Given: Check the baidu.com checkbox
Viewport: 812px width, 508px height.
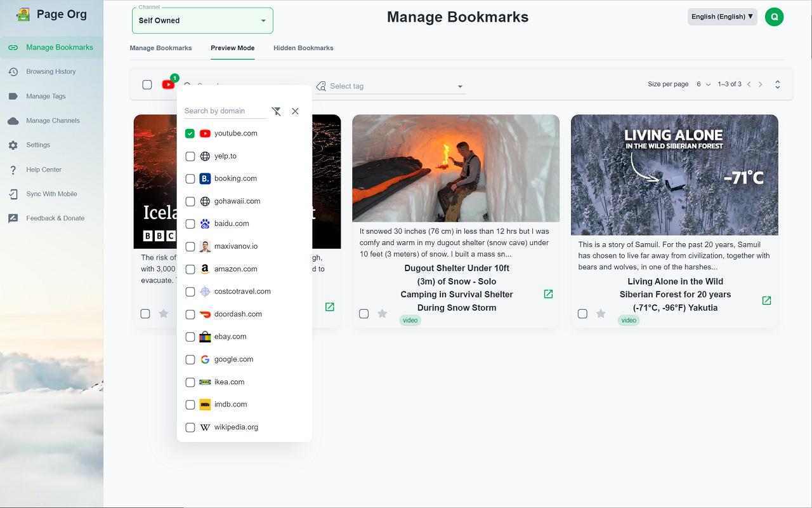Looking at the screenshot, I should [x=190, y=224].
